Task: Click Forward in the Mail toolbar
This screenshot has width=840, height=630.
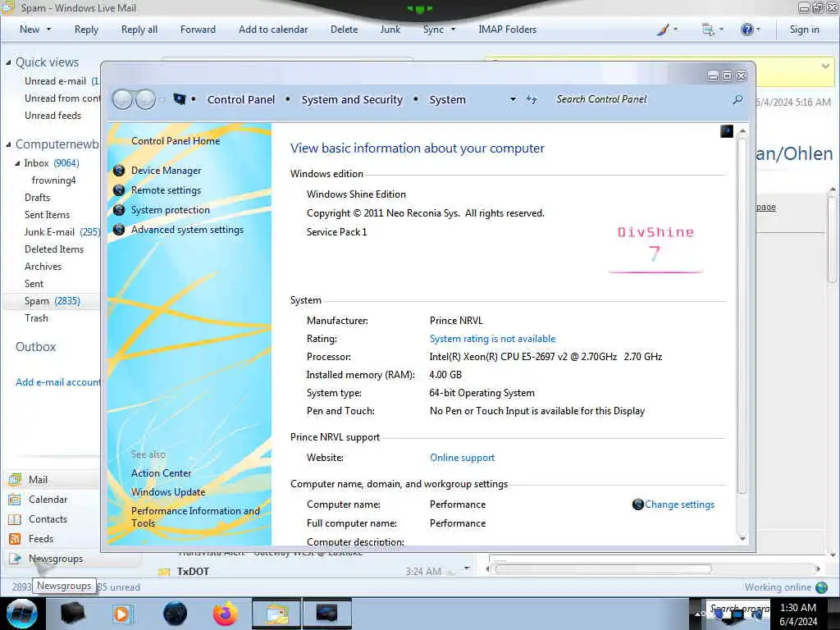Action: coord(198,30)
